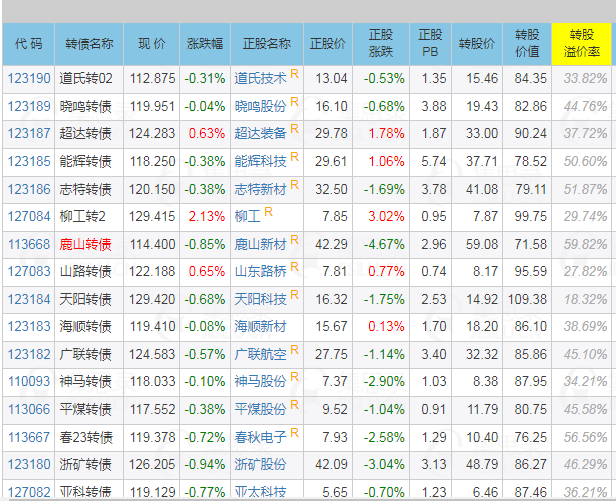The width and height of the screenshot is (616, 501).
Task: Open bond code 123187 link
Action: pos(29,134)
